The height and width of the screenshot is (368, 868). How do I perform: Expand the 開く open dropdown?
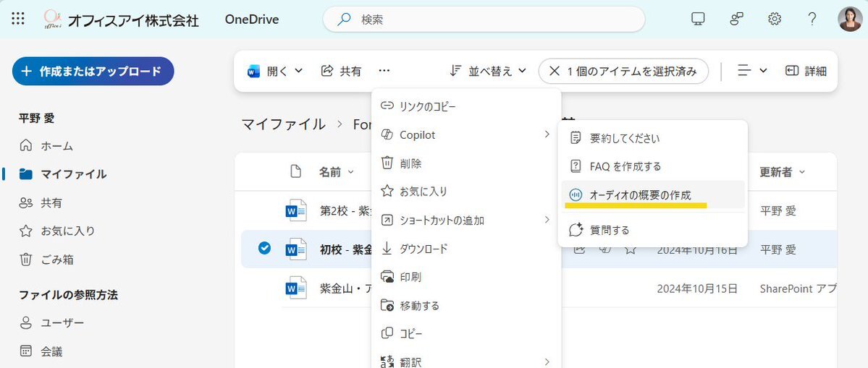click(276, 71)
